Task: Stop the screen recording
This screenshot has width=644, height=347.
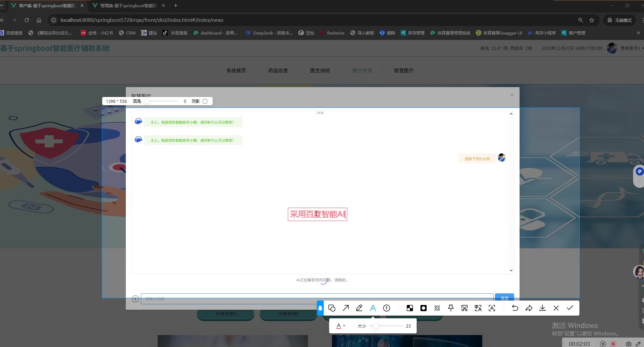Action: (x=613, y=344)
